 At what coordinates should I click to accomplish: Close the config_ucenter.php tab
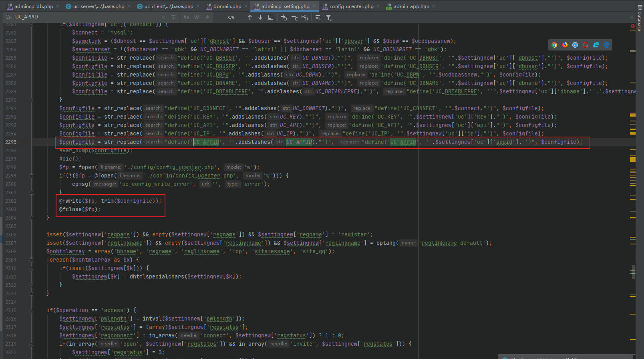[x=378, y=6]
